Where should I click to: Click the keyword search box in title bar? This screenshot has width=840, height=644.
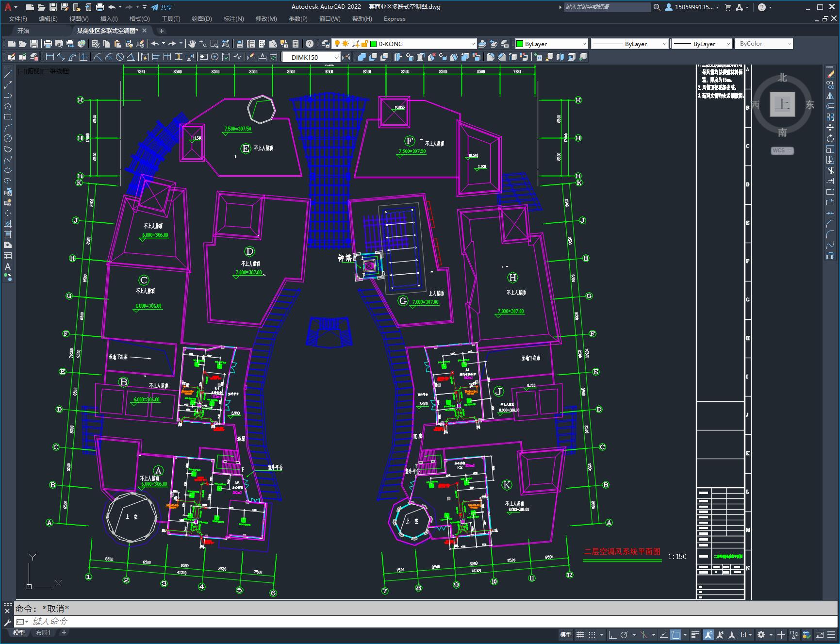(x=607, y=7)
